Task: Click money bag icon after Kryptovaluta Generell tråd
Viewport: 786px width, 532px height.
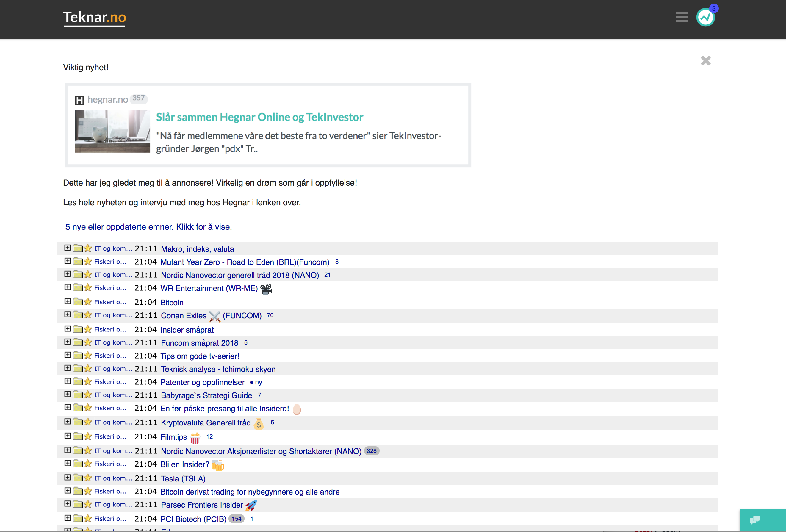Action: tap(259, 423)
